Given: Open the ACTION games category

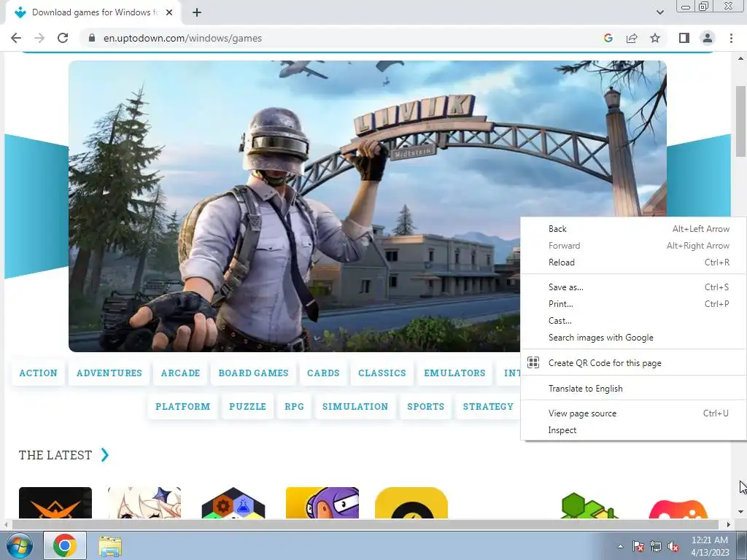Looking at the screenshot, I should tap(38, 373).
